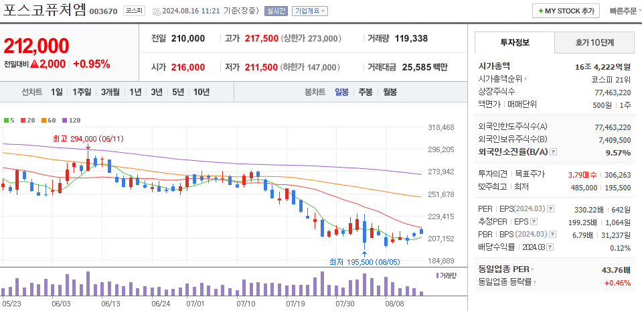Select the 1일 line chart period
The image size is (644, 311).
[57, 92]
